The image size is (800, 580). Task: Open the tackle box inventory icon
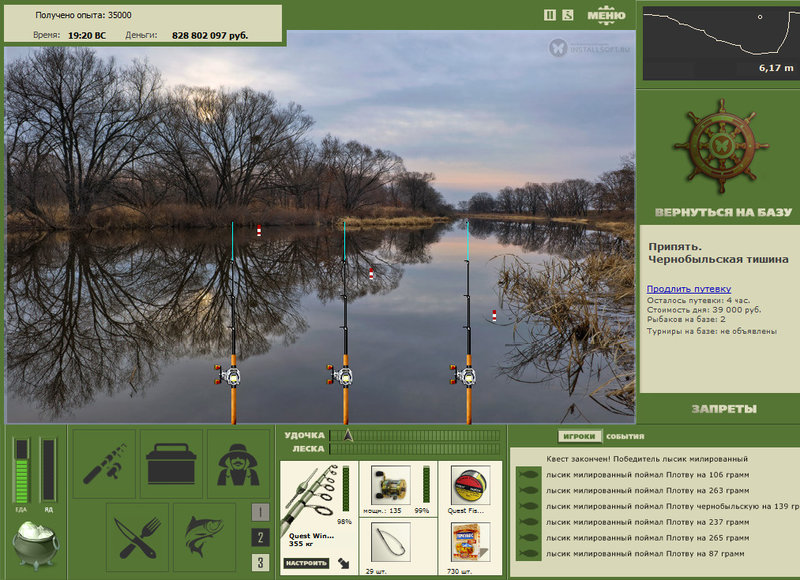[x=171, y=464]
